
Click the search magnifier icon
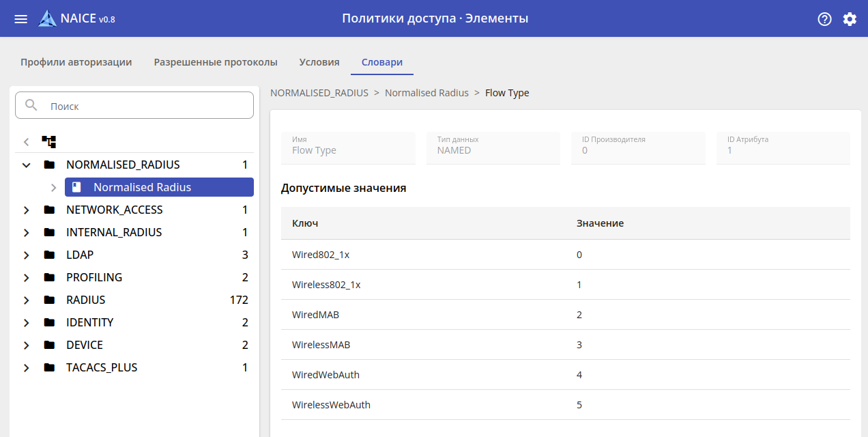coord(31,105)
